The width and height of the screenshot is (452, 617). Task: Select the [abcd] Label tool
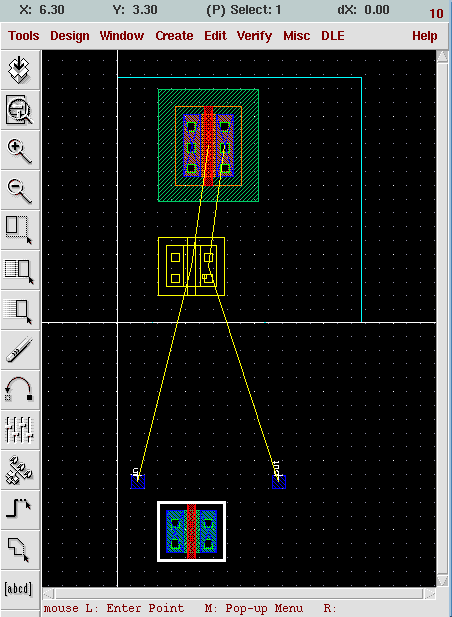pos(20,589)
